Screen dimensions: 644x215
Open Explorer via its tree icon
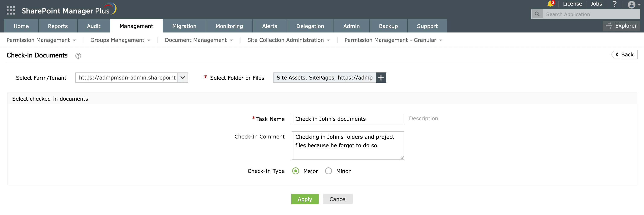[x=609, y=26]
